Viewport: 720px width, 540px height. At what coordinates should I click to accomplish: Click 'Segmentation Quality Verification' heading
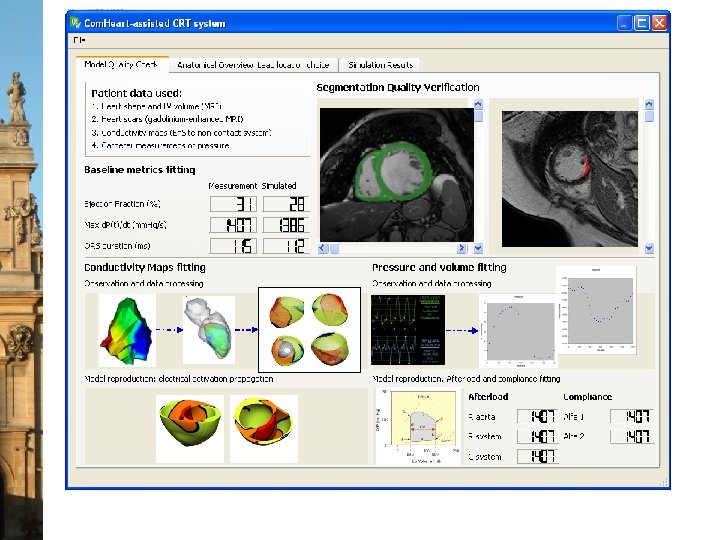[398, 88]
